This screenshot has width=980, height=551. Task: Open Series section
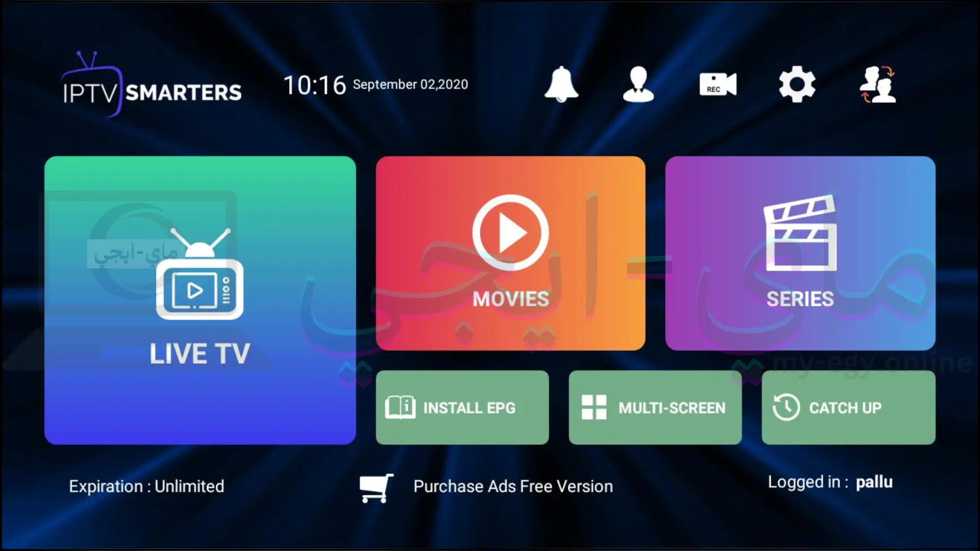[x=800, y=253]
